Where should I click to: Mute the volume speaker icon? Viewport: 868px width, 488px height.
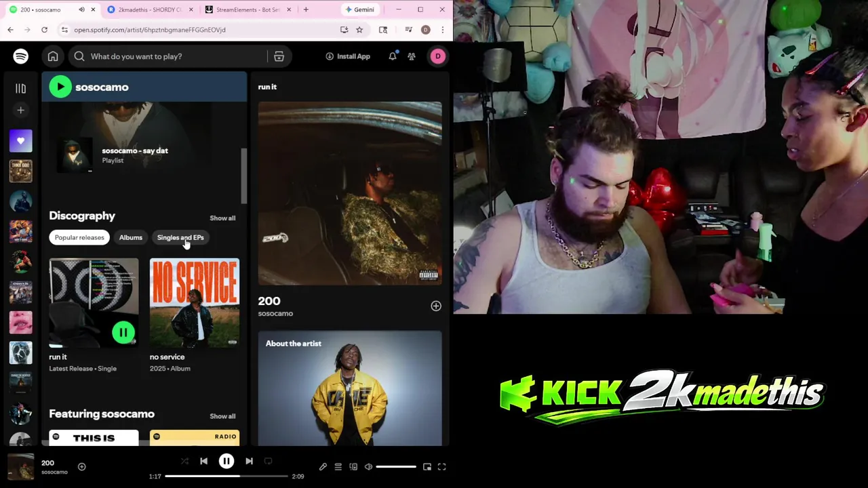(368, 466)
